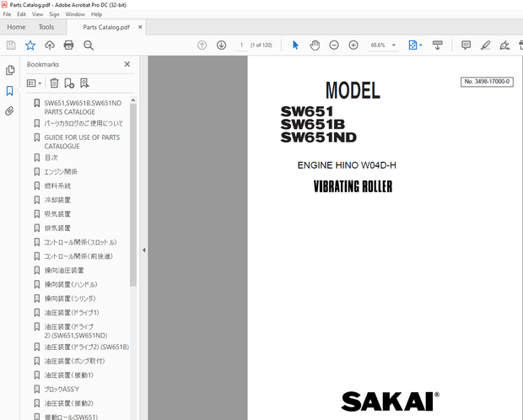523x420 pixels.
Task: Open bookmark GUIDE FOR USE OF PARTS CATALOGUE
Action: pos(82,142)
